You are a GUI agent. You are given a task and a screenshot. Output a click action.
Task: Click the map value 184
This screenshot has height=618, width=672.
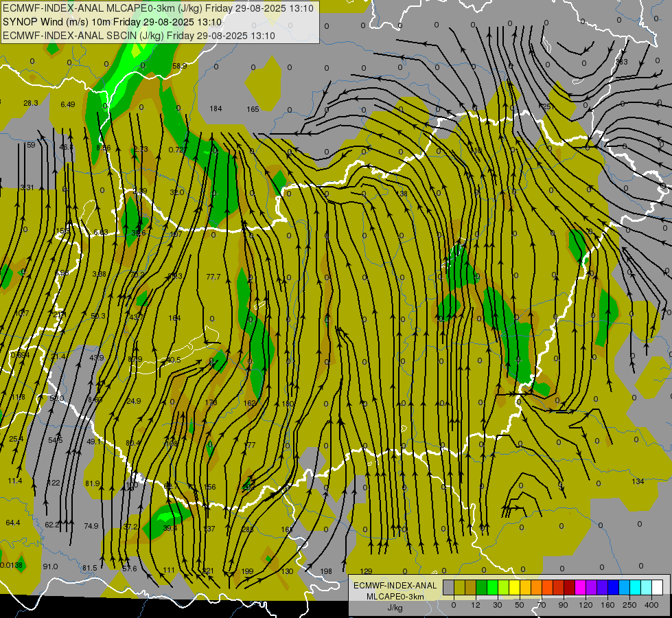216,108
